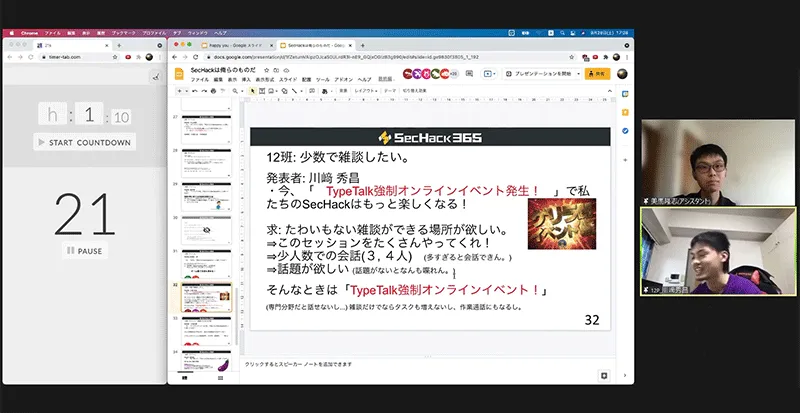Screen dimensions: 800x413
Task: Bookmark the docs.google.com page with star
Action: point(572,57)
